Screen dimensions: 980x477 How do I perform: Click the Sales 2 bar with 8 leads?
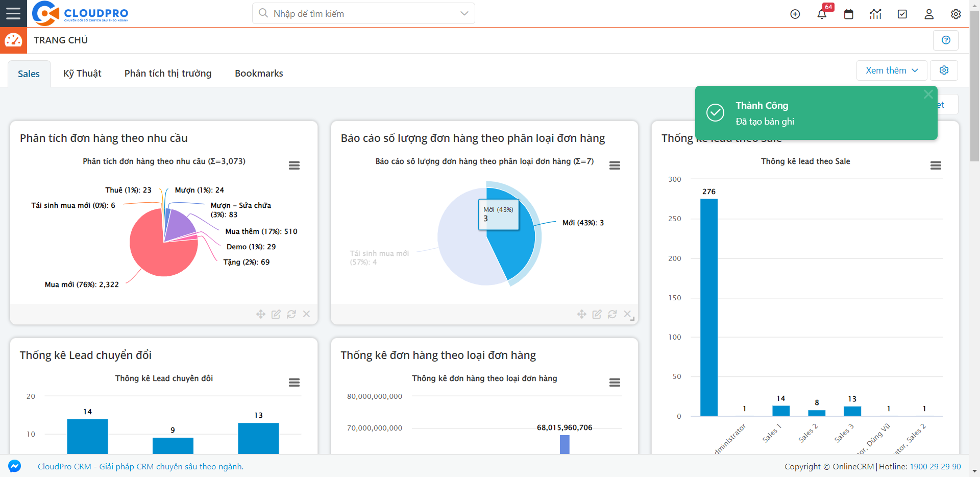coord(817,413)
